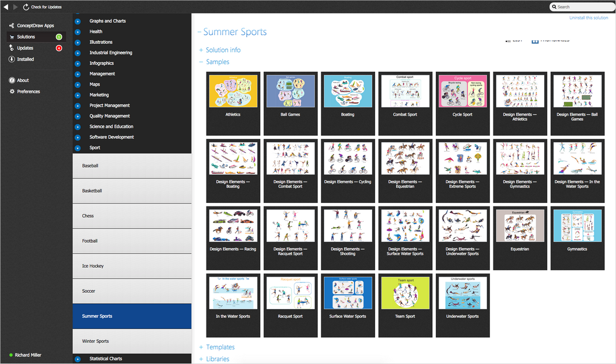
Task: Click the Check for Updates label
Action: pos(46,7)
